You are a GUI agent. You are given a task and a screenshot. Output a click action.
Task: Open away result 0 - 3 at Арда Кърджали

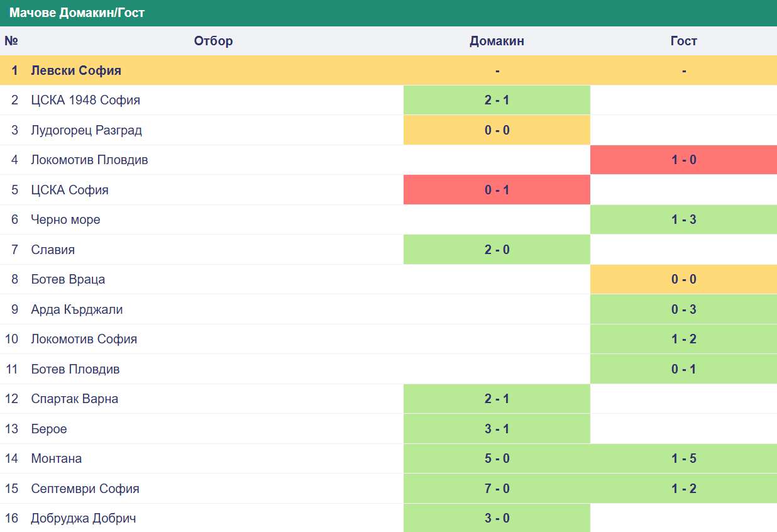(x=684, y=309)
